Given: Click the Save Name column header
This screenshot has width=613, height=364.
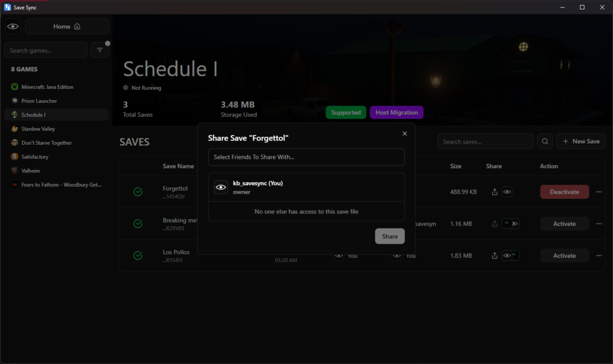Looking at the screenshot, I should tap(178, 166).
